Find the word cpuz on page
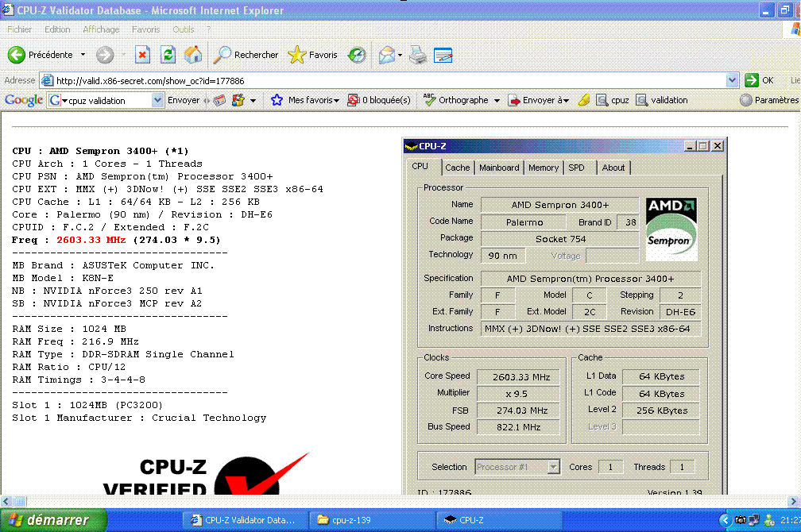The height and width of the screenshot is (532, 801). (x=613, y=100)
